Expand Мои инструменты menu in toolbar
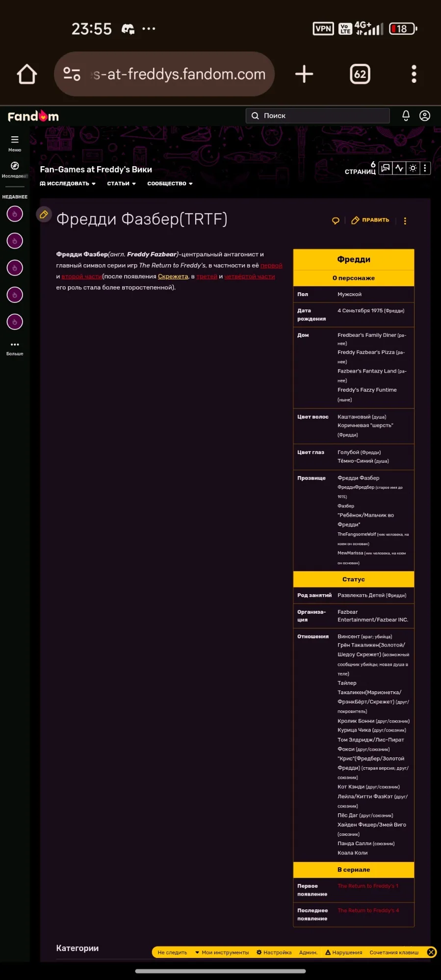This screenshot has height=980, width=441. coord(222,953)
